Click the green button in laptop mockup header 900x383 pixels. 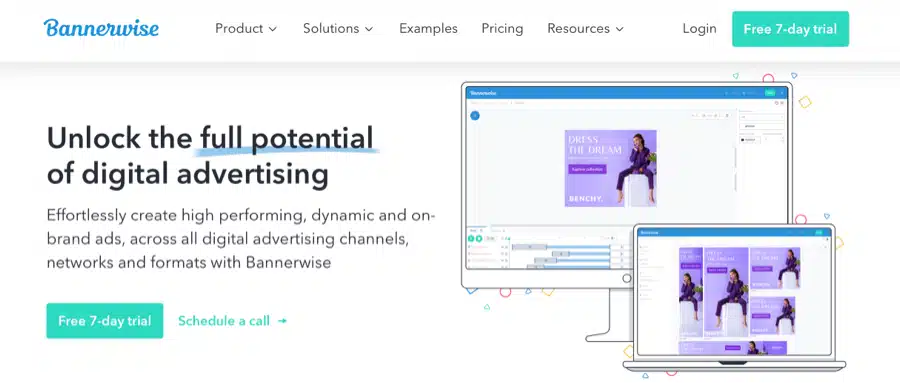click(x=819, y=233)
